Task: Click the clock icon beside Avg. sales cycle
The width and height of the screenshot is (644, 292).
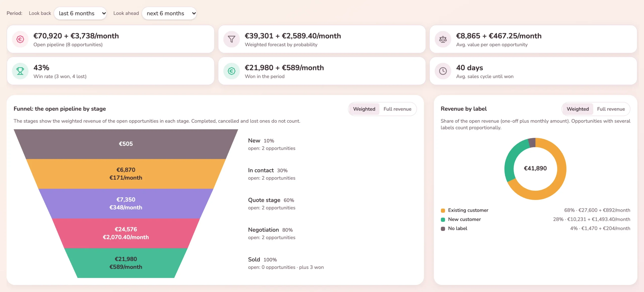Action: pyautogui.click(x=443, y=71)
